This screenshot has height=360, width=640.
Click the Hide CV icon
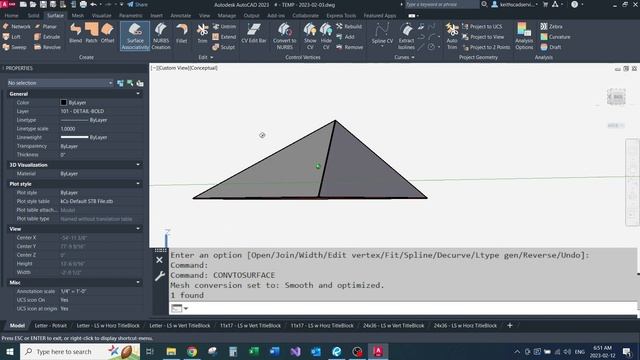point(326,36)
